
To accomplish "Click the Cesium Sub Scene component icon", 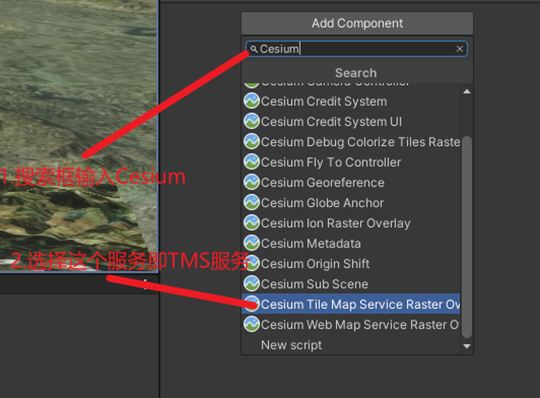I will coord(251,284).
